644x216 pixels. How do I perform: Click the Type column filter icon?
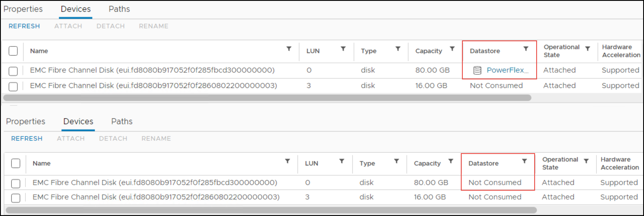398,48
